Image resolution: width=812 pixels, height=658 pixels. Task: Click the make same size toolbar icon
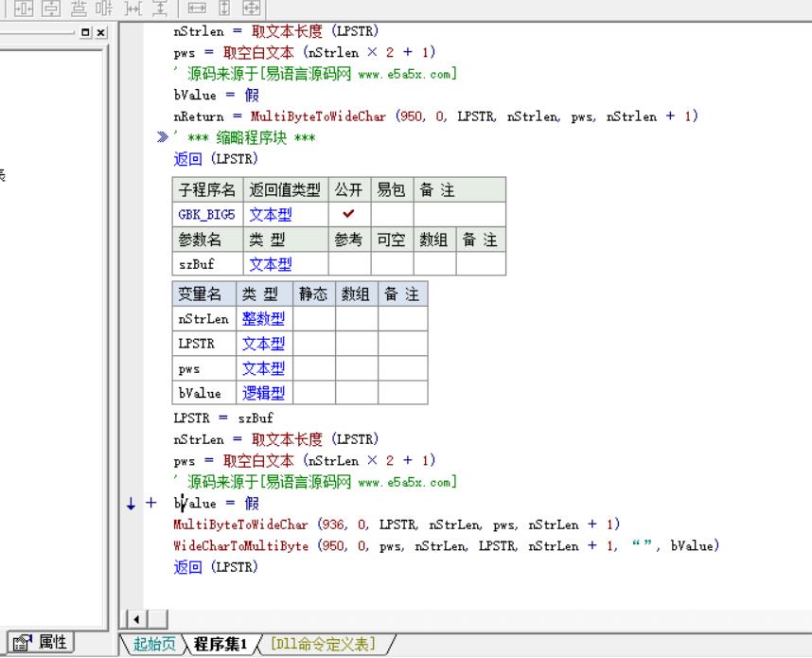click(252, 8)
